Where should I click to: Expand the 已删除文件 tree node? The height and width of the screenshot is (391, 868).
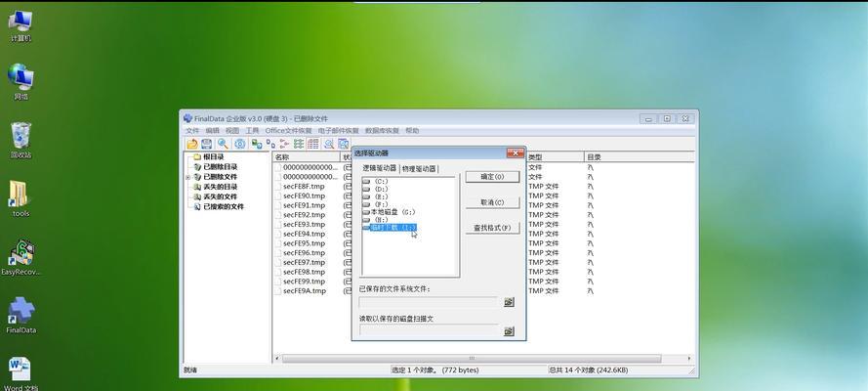coord(188,177)
